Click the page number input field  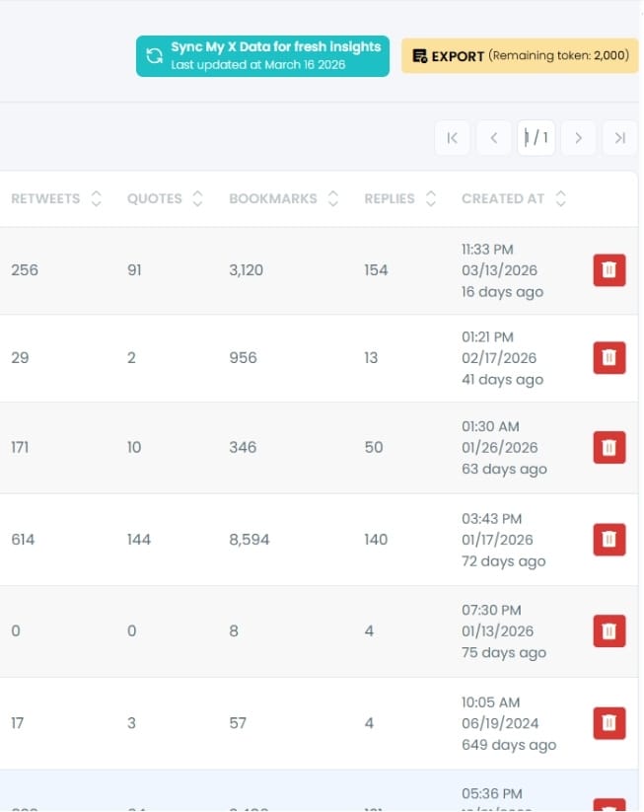[x=536, y=138]
